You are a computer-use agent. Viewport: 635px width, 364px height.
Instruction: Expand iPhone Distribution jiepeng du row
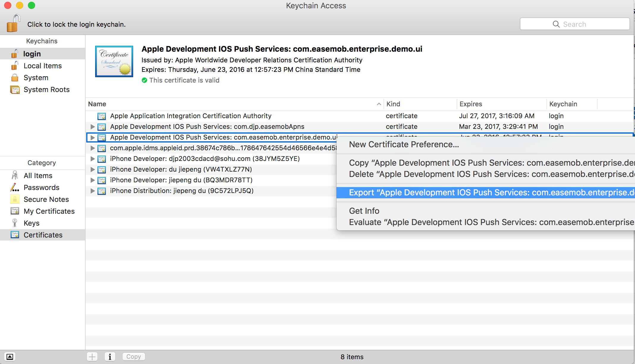click(x=92, y=191)
